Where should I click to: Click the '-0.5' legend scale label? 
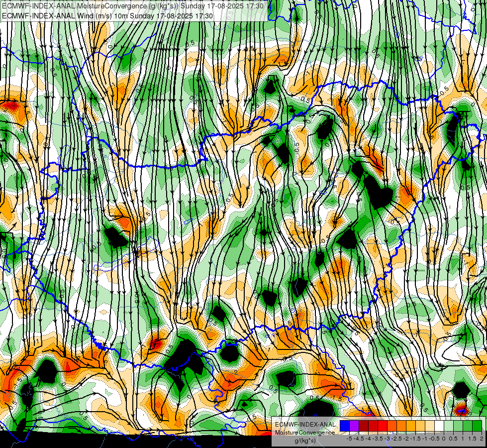(x=434, y=439)
